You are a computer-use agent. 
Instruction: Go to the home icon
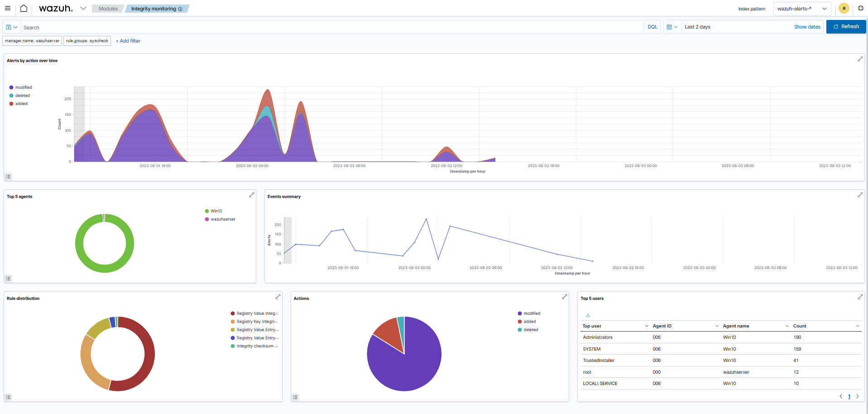24,8
